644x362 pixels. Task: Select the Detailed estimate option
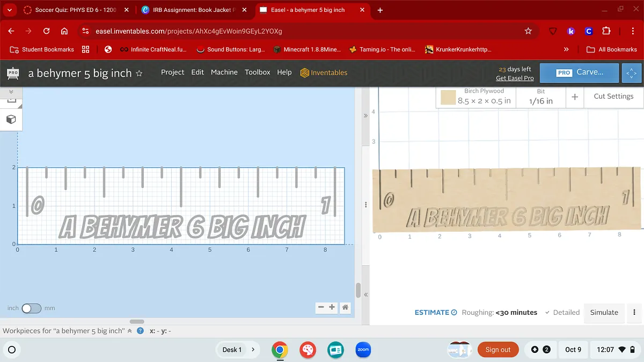[562, 312]
